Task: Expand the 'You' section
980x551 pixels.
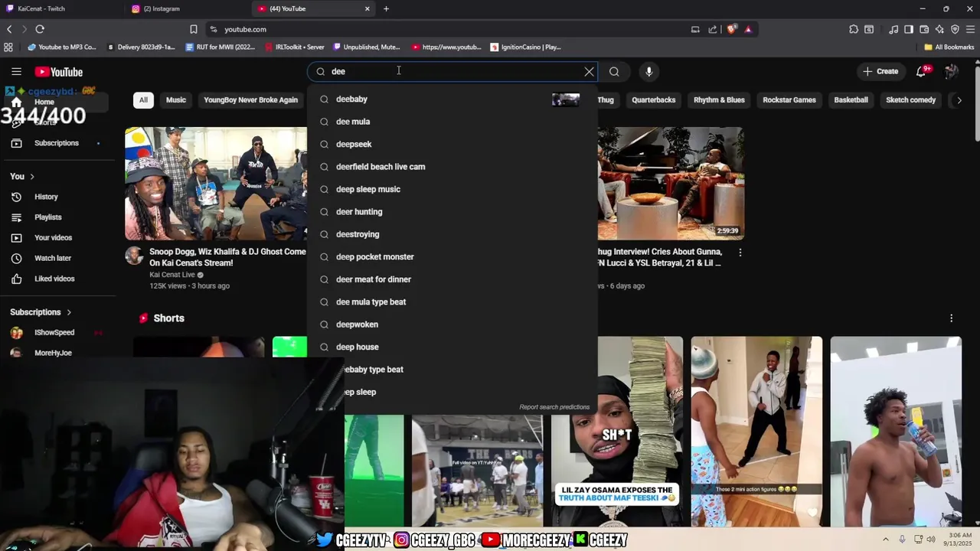Action: click(x=22, y=177)
